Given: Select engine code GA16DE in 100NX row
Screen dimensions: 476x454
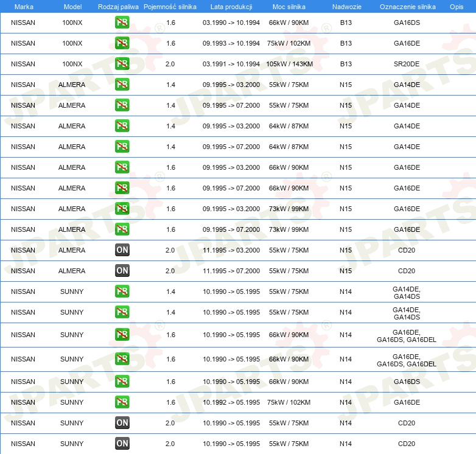Looking at the screenshot, I should pos(407,43).
